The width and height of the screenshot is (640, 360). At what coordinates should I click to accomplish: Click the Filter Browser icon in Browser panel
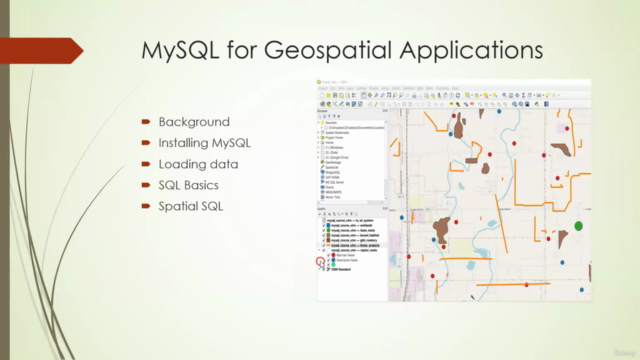tap(329, 116)
